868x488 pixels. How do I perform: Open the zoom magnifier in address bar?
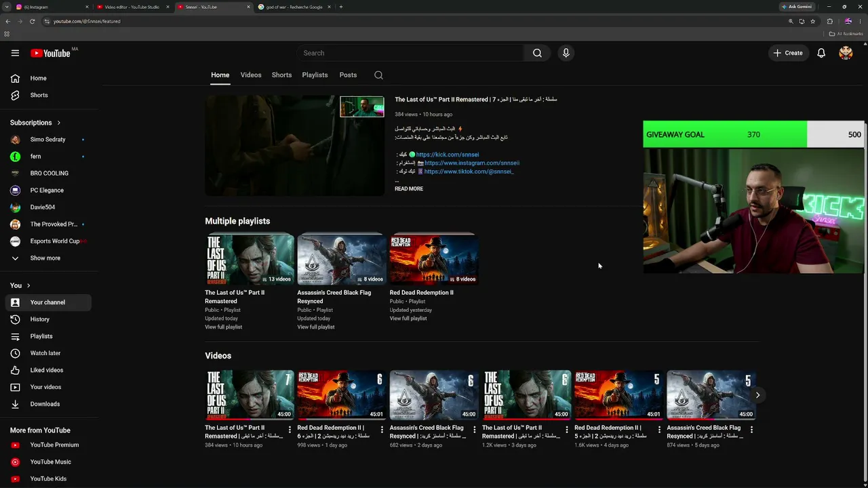[791, 21]
